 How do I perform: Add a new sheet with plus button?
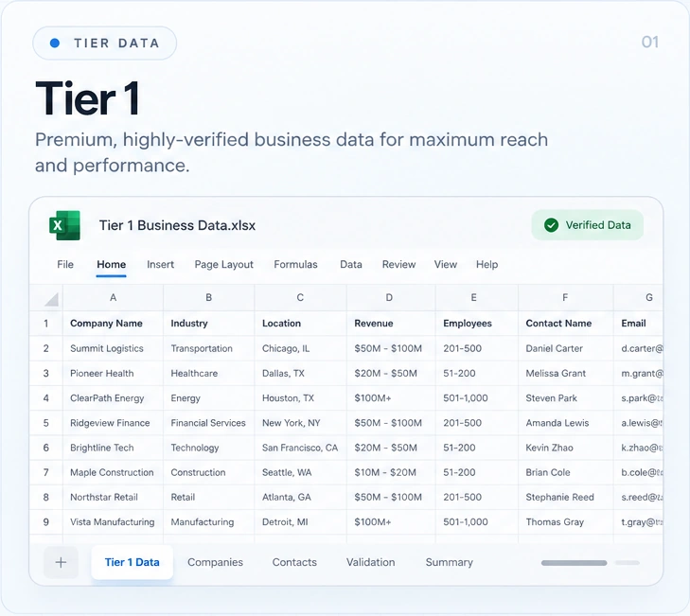61,562
